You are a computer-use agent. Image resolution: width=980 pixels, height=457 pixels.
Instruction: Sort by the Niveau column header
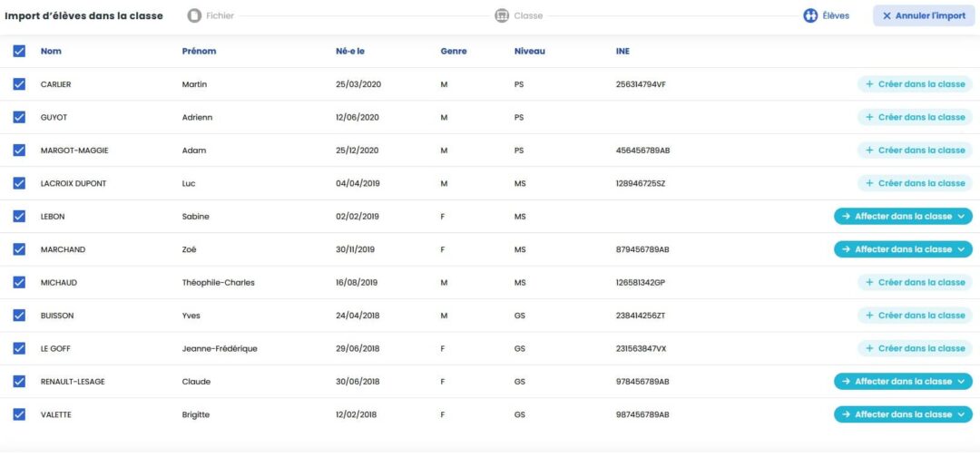[530, 51]
